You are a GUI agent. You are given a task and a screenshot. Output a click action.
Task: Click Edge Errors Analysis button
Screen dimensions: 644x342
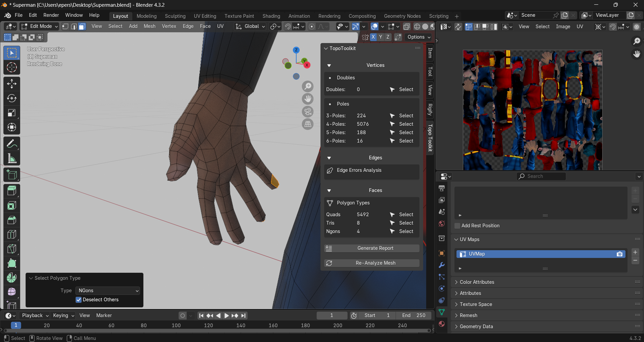tap(372, 170)
